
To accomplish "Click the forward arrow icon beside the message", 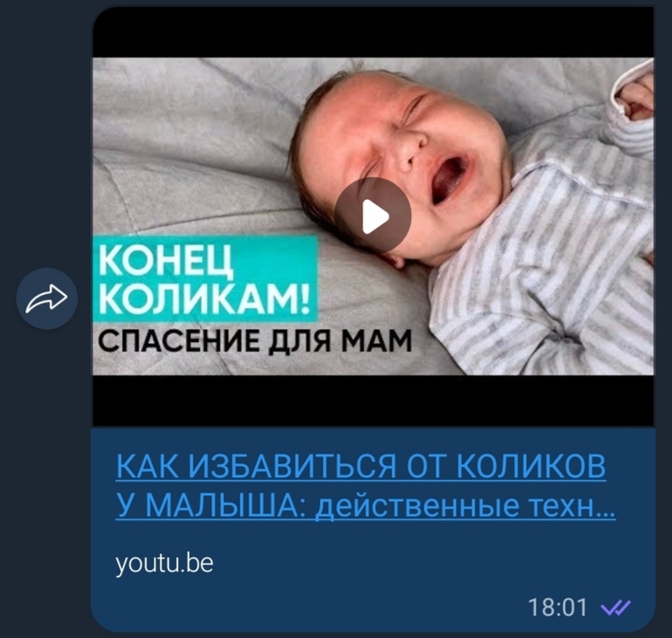I will coord(47,298).
